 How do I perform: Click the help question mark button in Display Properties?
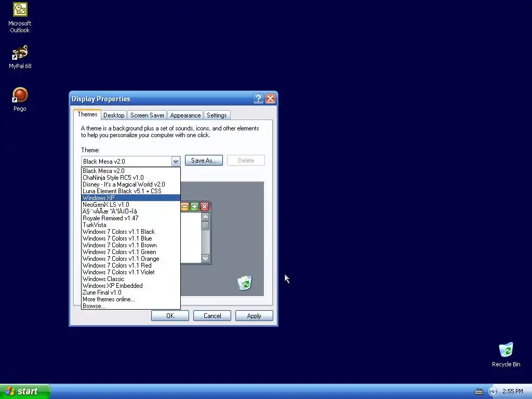pos(258,99)
